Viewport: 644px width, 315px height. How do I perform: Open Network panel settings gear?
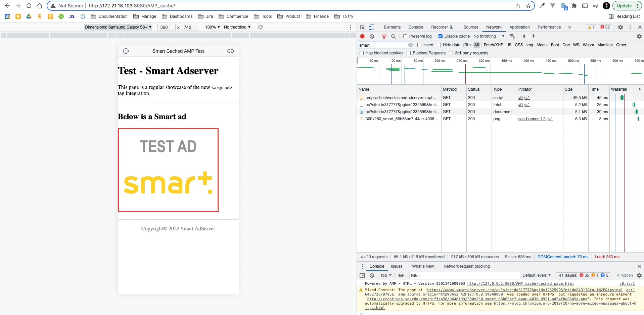[639, 36]
